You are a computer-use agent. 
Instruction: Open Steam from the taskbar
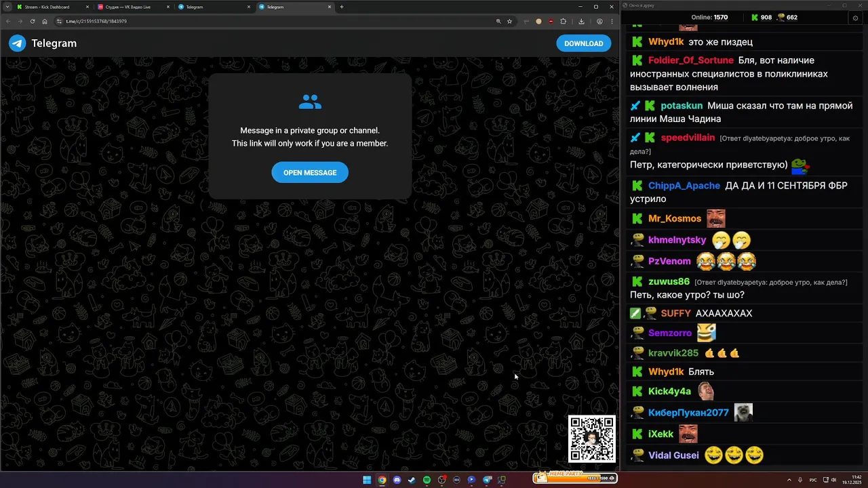point(412,480)
